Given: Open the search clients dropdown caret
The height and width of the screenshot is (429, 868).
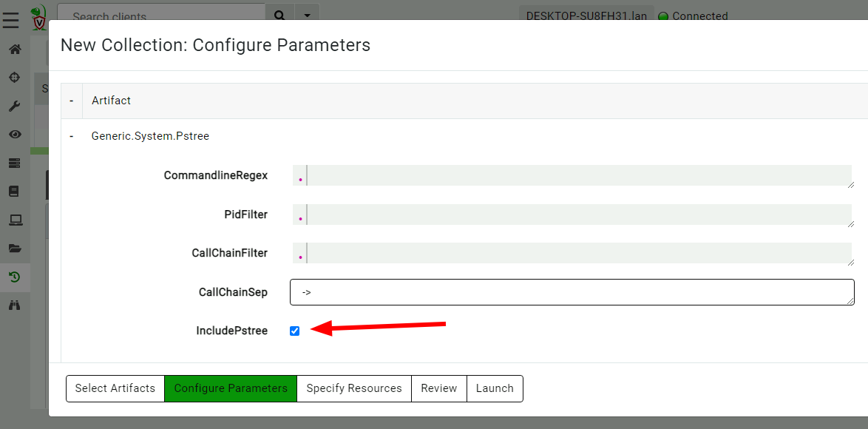Looking at the screenshot, I should (307, 16).
